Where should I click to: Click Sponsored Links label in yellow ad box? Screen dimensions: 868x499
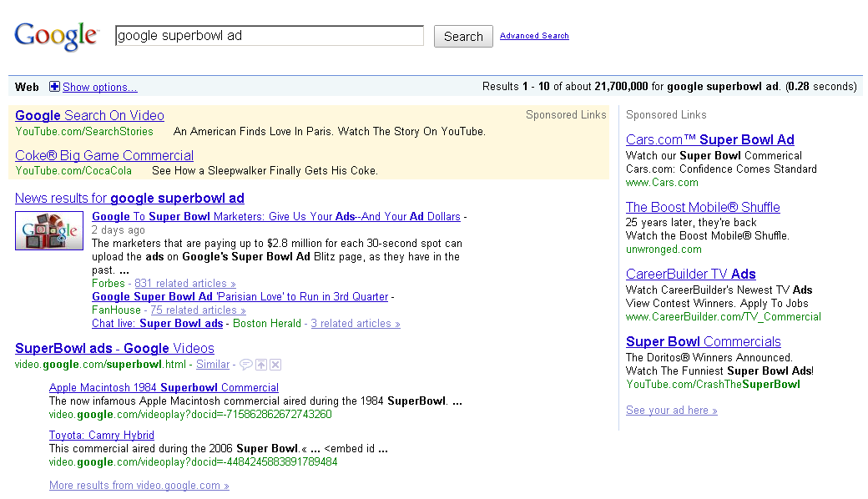566,114
